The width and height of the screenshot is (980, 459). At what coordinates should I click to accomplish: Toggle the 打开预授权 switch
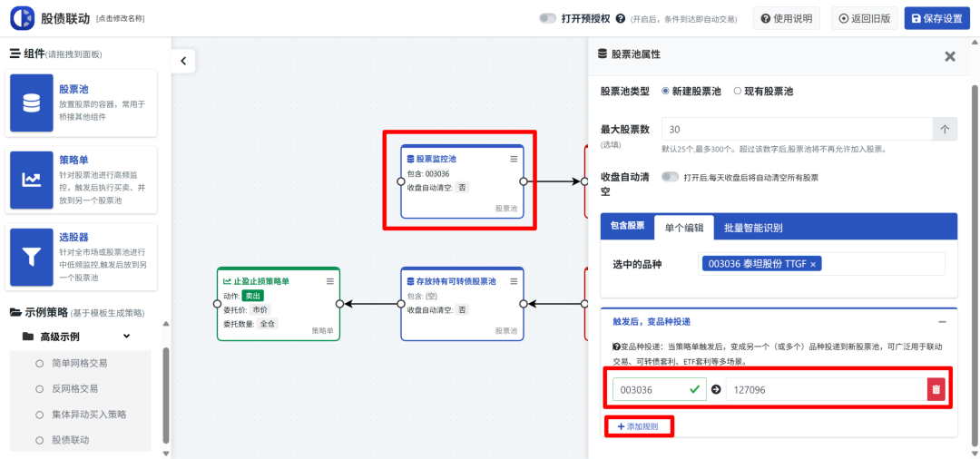547,18
